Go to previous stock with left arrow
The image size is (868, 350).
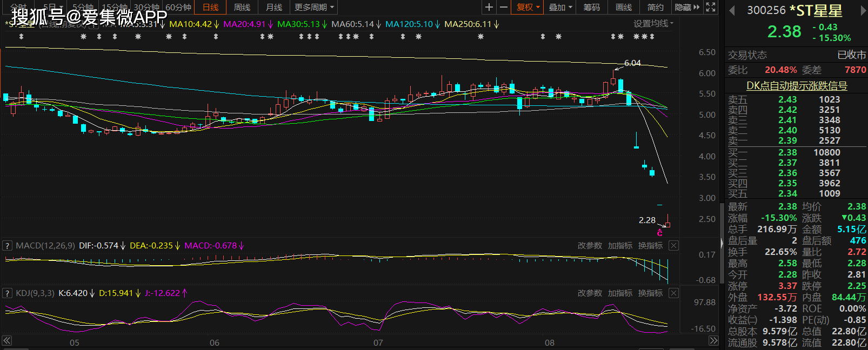[732, 10]
